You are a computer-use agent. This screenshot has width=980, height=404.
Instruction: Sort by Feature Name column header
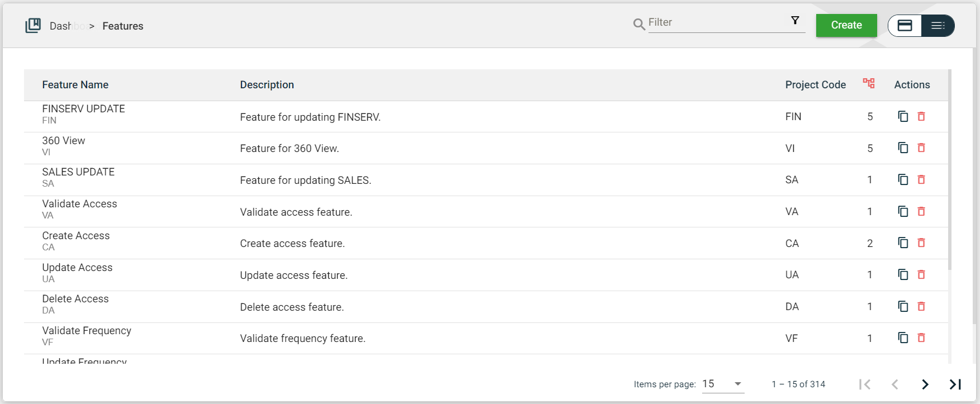tap(75, 85)
